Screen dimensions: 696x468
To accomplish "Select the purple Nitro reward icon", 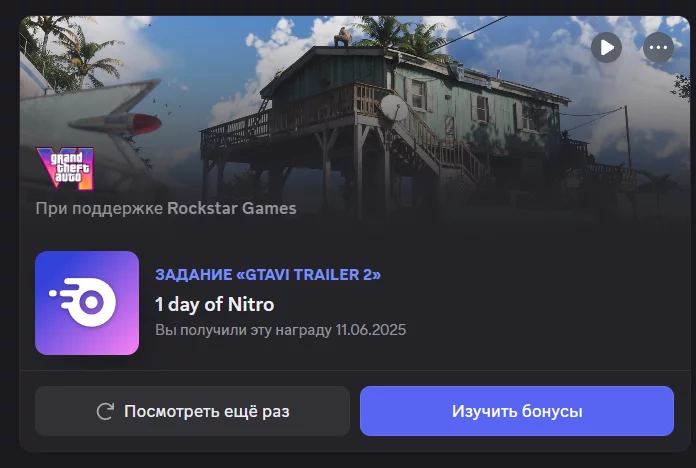I will click(87, 303).
